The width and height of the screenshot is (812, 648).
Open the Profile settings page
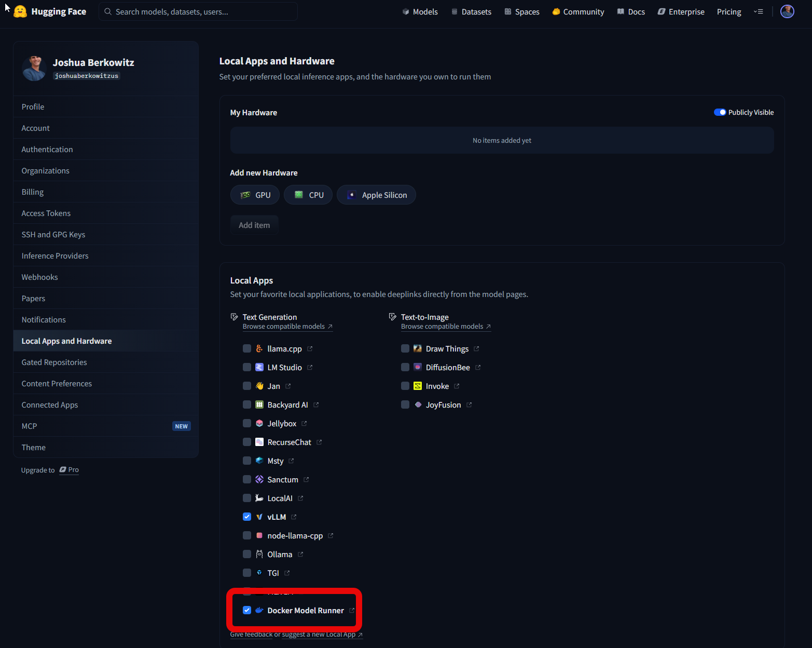[x=106, y=107]
